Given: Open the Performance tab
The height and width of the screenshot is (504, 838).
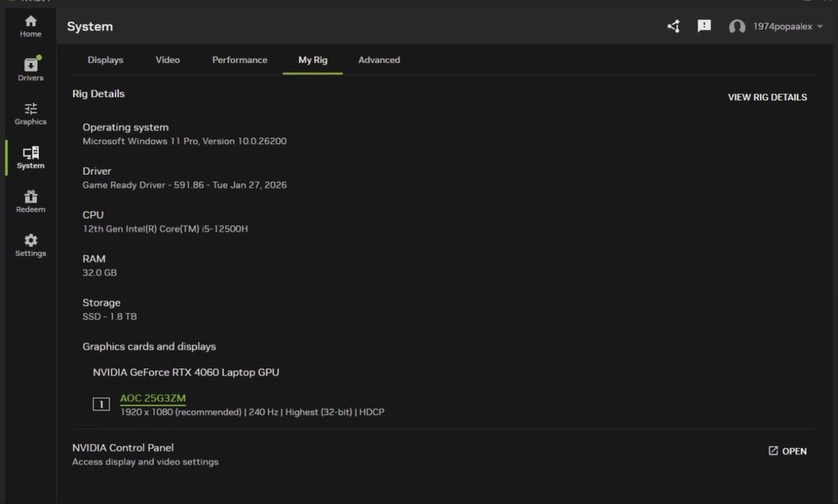Looking at the screenshot, I should coord(240,59).
